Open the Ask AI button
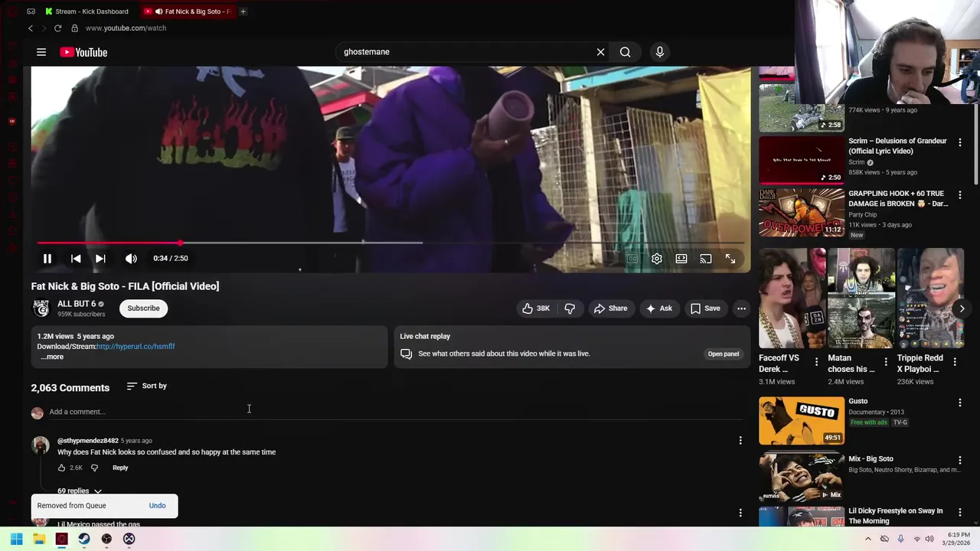980x551 pixels. 658,308
